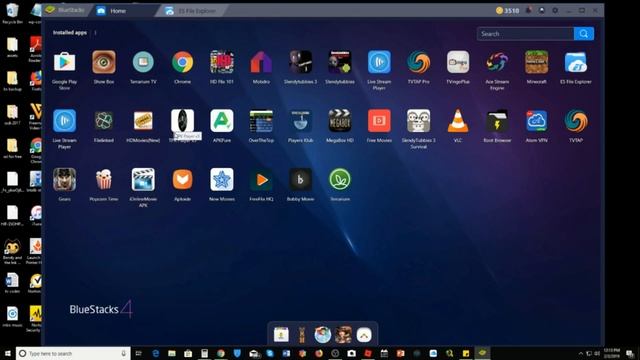Switch to the ES File Explorer tab
640x360 pixels.
click(192, 11)
